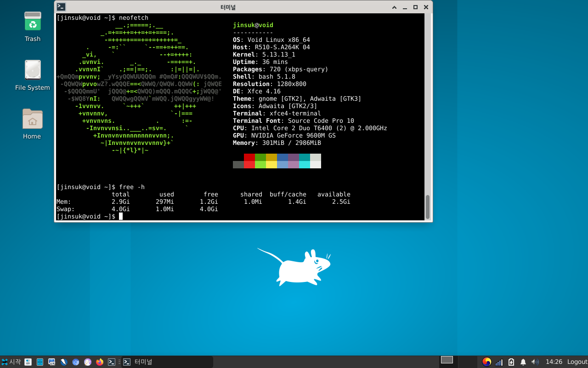Viewport: 588px width, 368px height.
Task: Click the cyan swatch in neofetch bottom row
Action: (305, 165)
